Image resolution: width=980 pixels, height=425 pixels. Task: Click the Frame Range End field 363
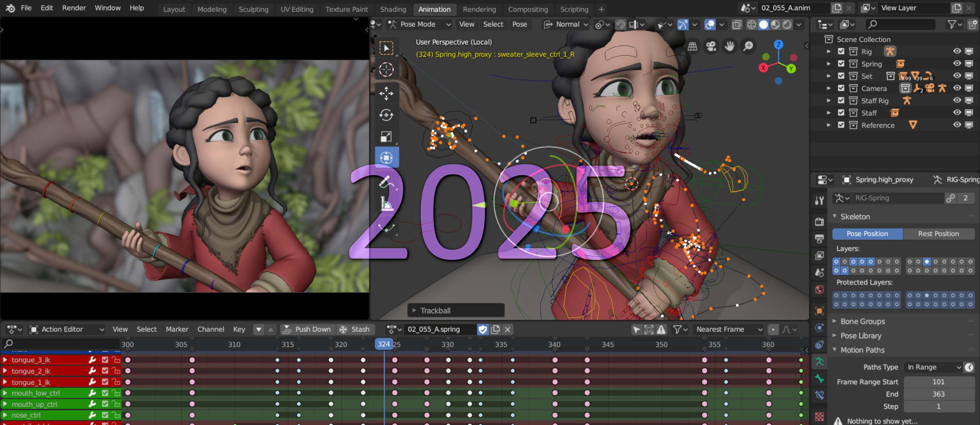[938, 394]
